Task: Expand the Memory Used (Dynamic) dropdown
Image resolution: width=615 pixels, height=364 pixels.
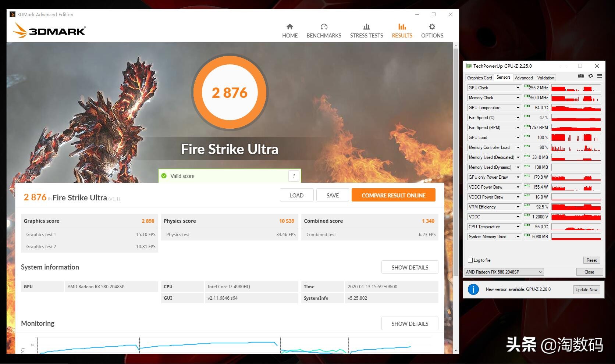Action: (518, 167)
